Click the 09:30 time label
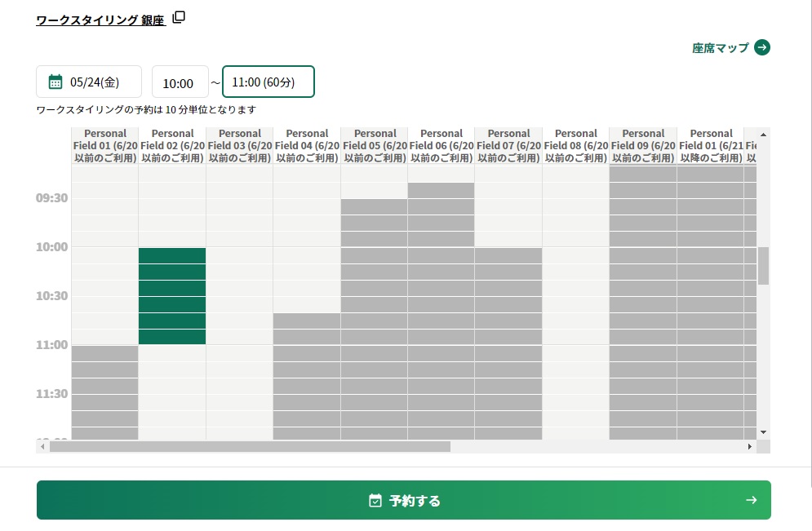The width and height of the screenshot is (812, 531). click(51, 198)
